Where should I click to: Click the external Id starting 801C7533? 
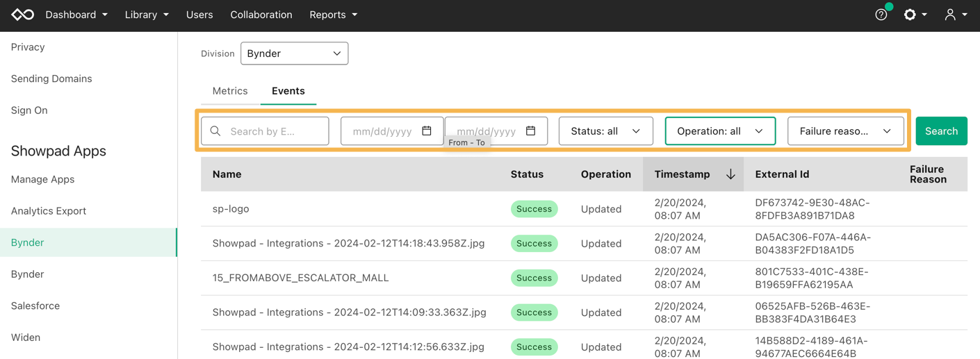tap(812, 278)
